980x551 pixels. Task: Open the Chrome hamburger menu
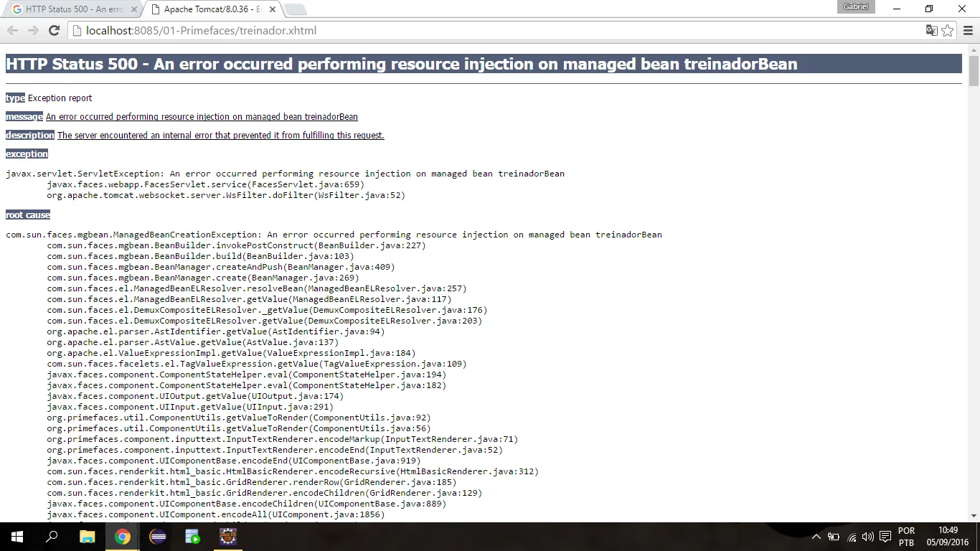(968, 30)
